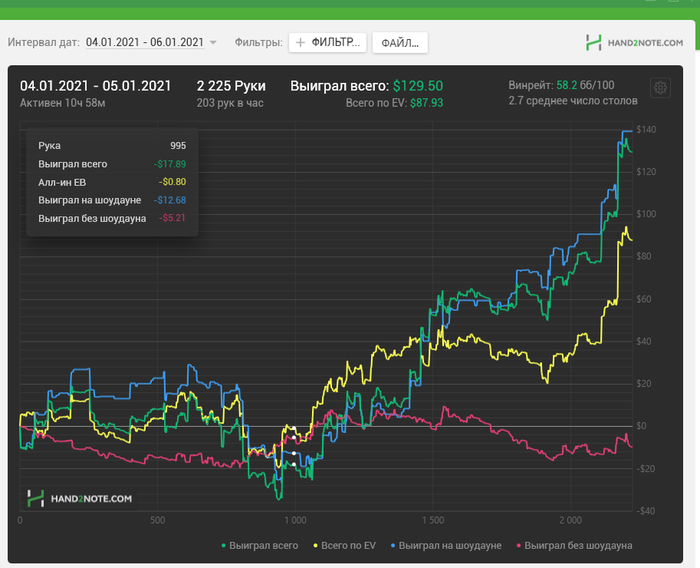This screenshot has height=568, width=700.
Task: Click the date range 04.01.2021 - 06.01.2021 field
Action: coord(145,42)
